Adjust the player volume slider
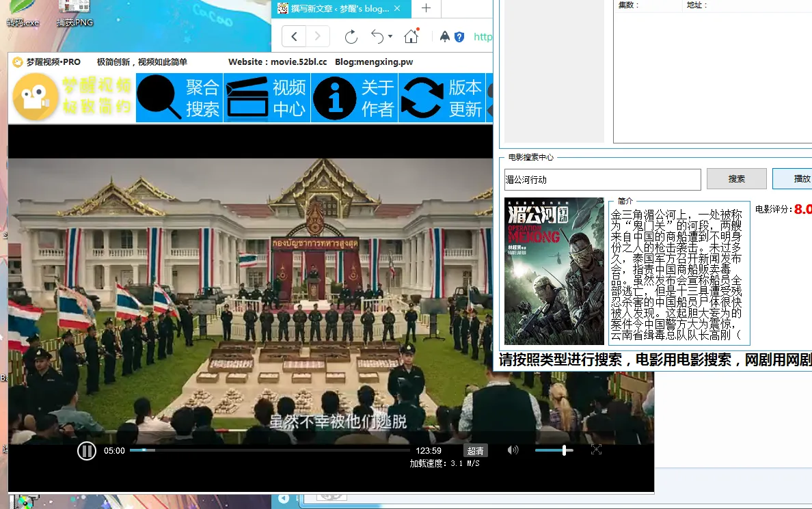Image resolution: width=812 pixels, height=509 pixels. pyautogui.click(x=554, y=450)
